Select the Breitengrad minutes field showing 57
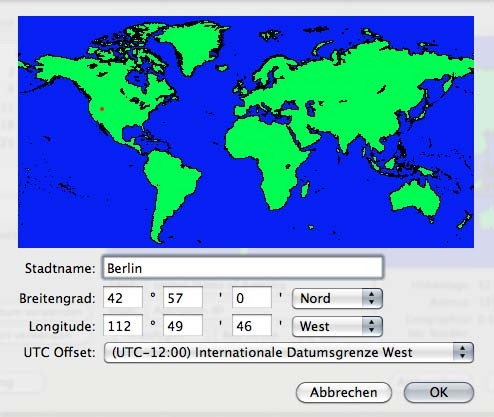 (x=183, y=298)
